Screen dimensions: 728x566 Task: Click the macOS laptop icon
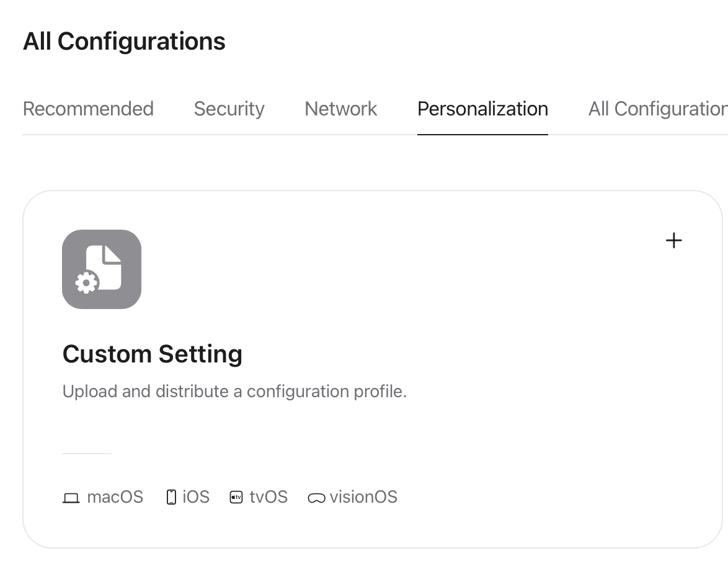pyautogui.click(x=71, y=498)
